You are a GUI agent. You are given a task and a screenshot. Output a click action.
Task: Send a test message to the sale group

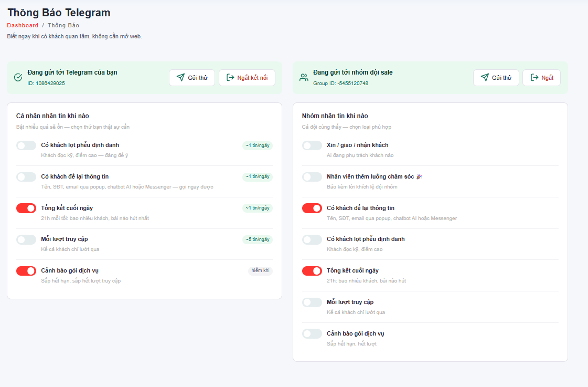[x=496, y=78]
